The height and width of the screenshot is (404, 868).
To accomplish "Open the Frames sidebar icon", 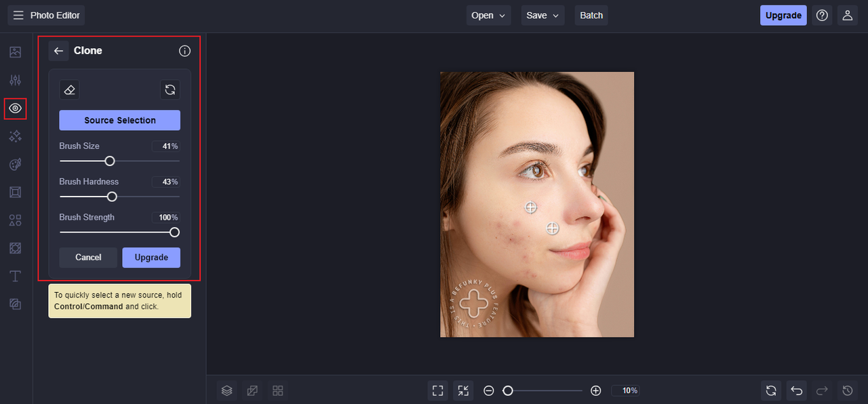I will tap(16, 193).
